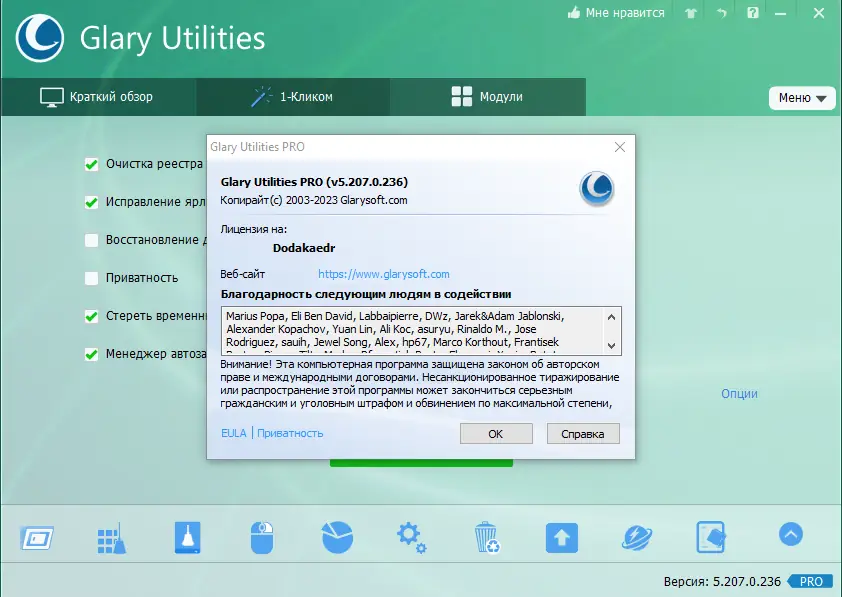Click the Glary Utilities moon logo
Image resolution: width=842 pixels, height=597 pixels.
click(40, 38)
